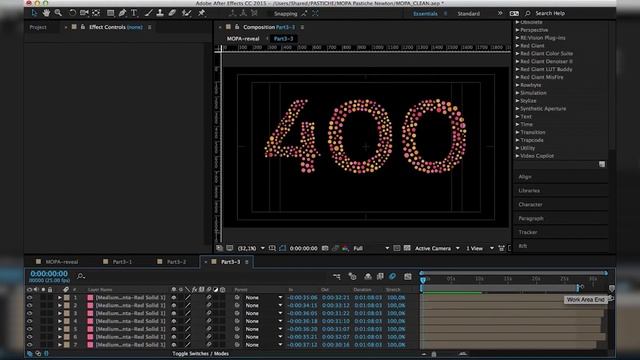640x360 pixels.
Task: Toggle the Hide Shy Layers button
Action: tap(368, 277)
